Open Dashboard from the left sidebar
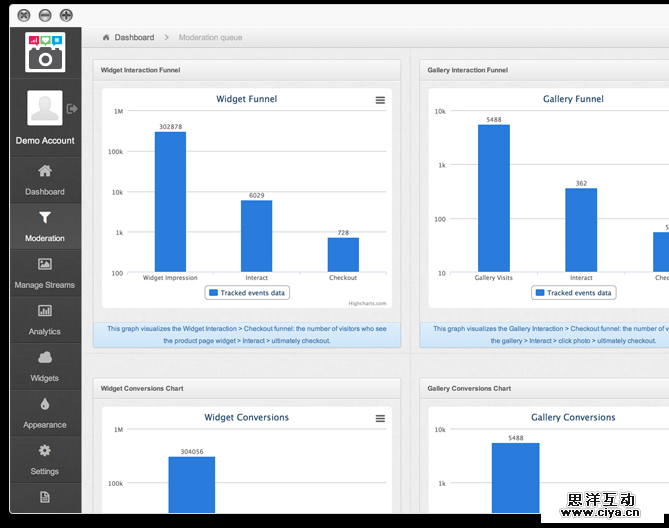 [x=45, y=180]
